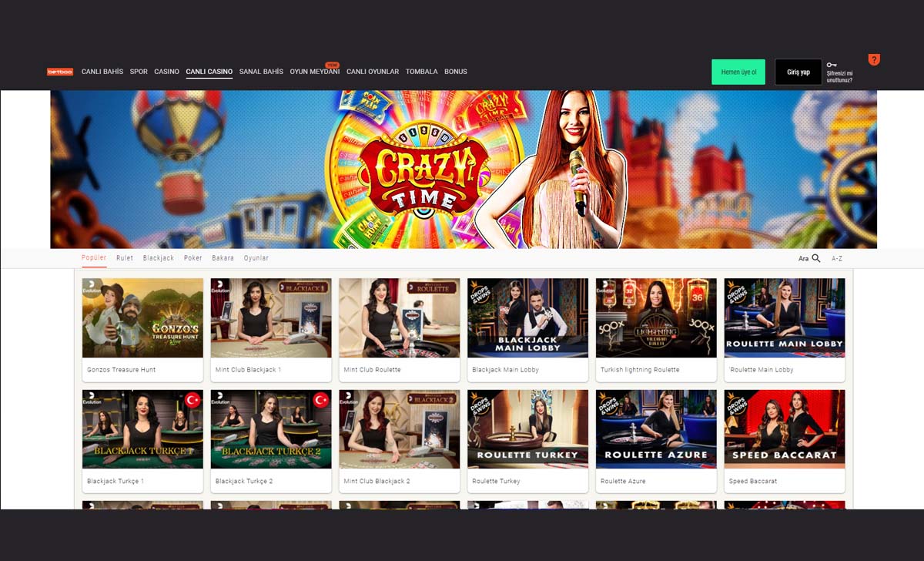Open BONUS menu item

coord(456,72)
